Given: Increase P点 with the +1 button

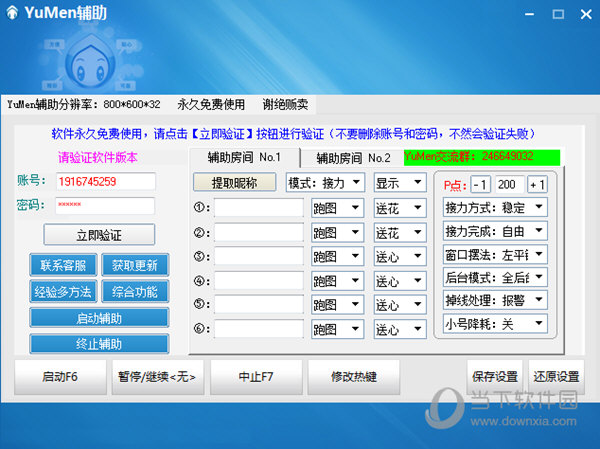Looking at the screenshot, I should 538,185.
